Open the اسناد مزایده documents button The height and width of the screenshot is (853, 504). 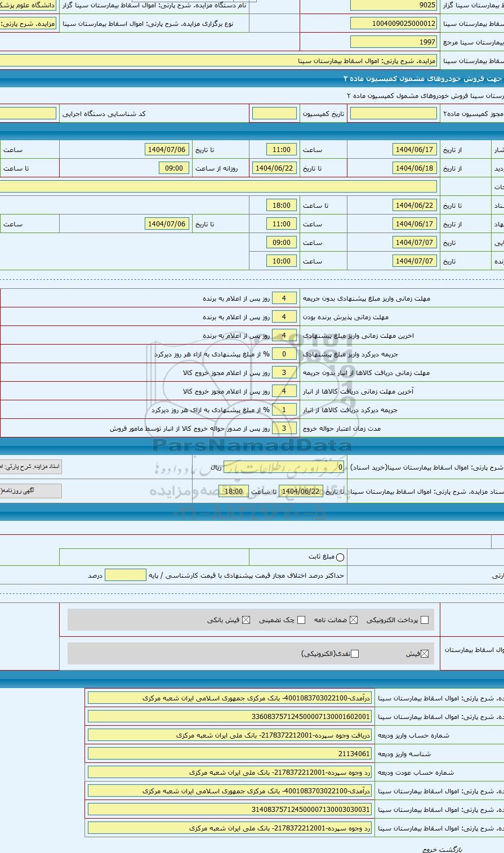click(x=31, y=467)
